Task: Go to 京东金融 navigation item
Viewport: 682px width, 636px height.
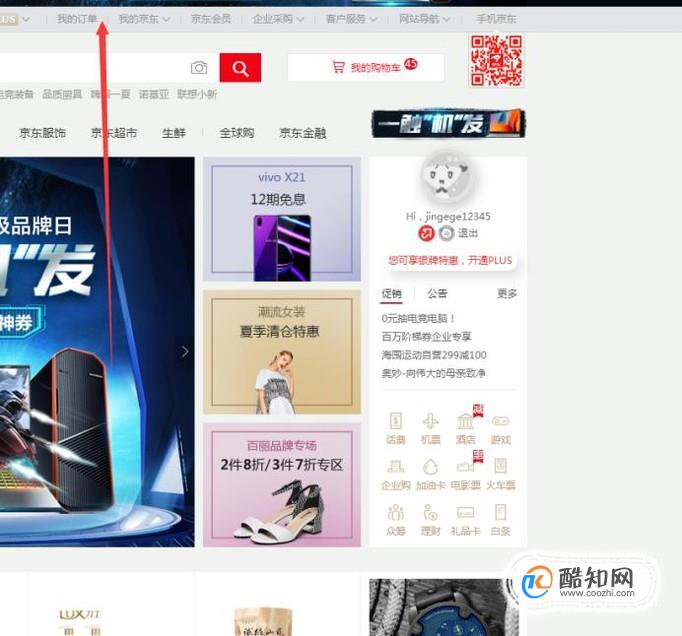Action: click(x=303, y=133)
